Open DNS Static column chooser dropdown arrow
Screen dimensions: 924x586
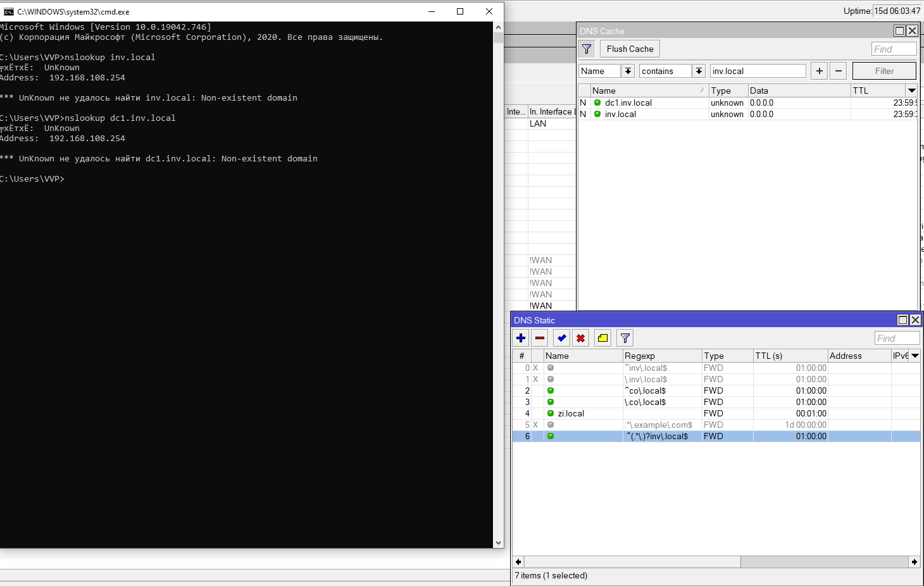point(915,356)
